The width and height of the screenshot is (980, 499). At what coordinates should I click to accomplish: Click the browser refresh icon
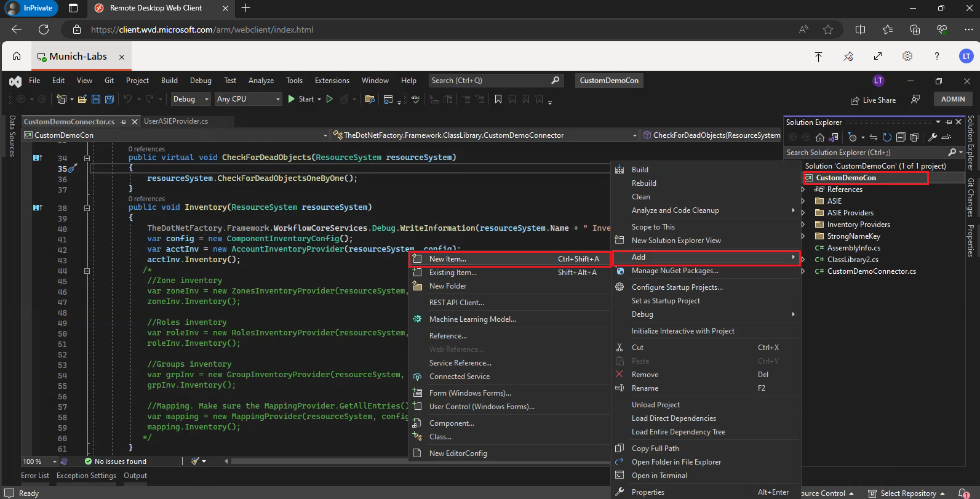click(x=44, y=30)
